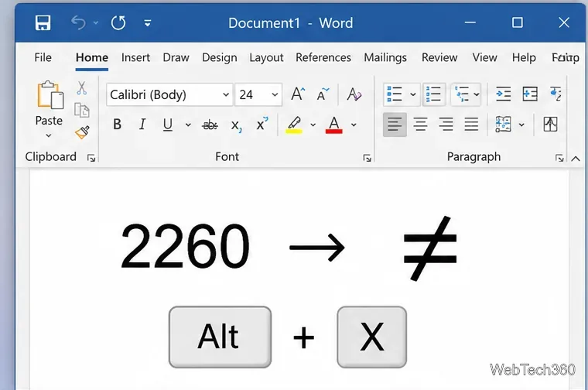The height and width of the screenshot is (390, 588).
Task: Click the Sort icon
Action: click(556, 94)
